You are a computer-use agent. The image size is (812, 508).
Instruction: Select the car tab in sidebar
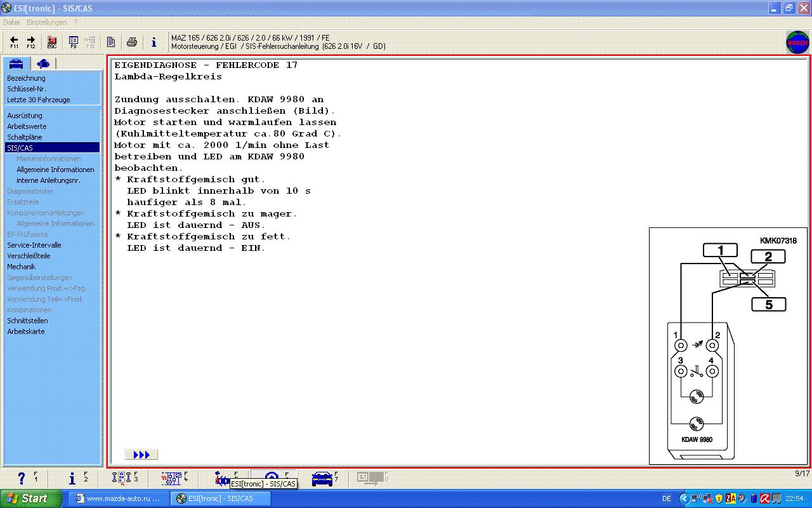pyautogui.click(x=16, y=63)
